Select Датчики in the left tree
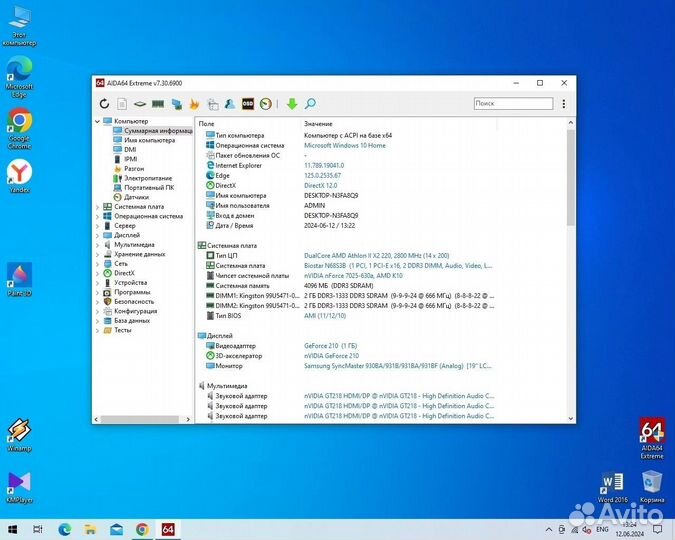675x540 pixels. [x=136, y=197]
